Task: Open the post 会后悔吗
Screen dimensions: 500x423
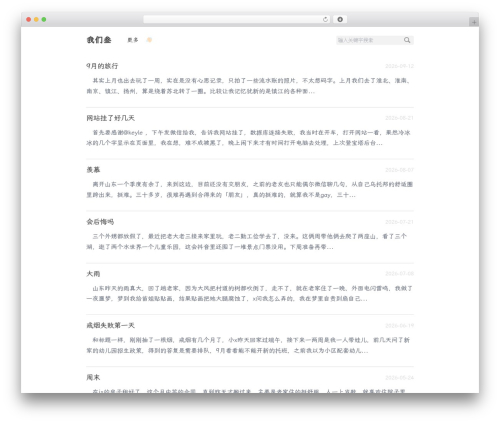Action: 100,222
